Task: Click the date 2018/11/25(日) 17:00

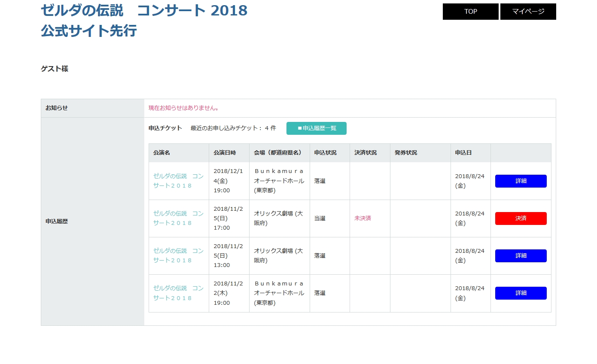Action: click(228, 218)
